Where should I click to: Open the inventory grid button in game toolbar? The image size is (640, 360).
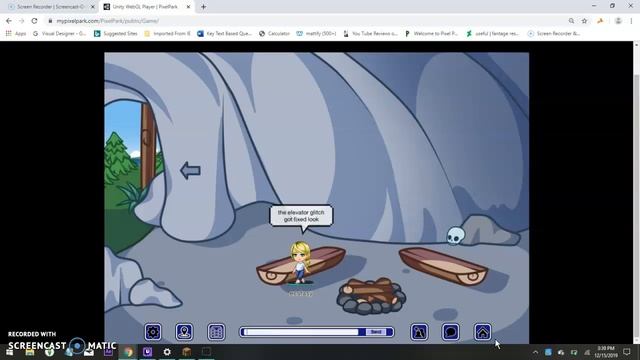click(x=216, y=332)
